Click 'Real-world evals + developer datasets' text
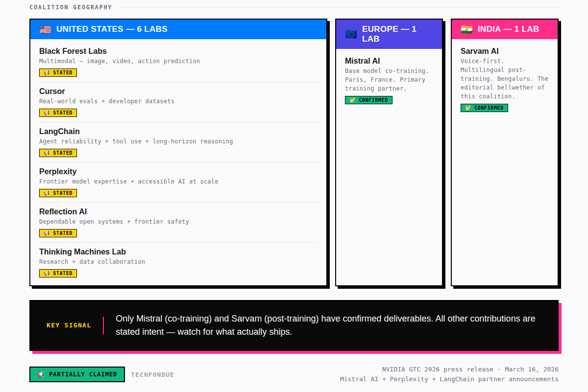Image resolution: width=588 pixels, height=392 pixels. [x=107, y=101]
